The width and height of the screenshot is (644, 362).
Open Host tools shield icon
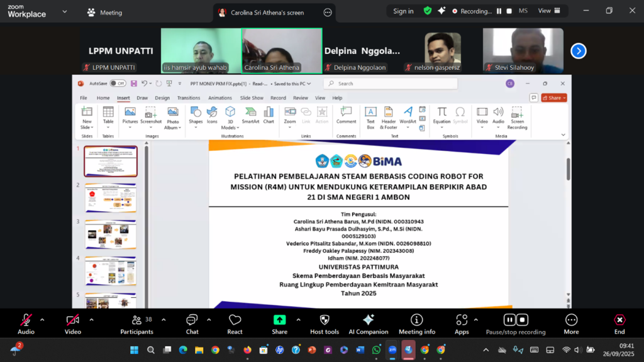click(x=325, y=324)
